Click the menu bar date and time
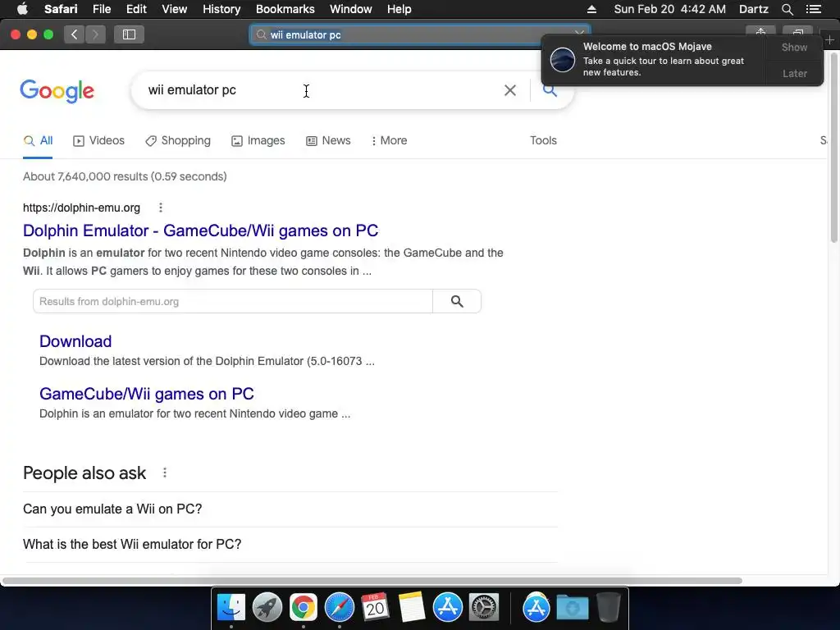Viewport: 840px width, 630px height. [669, 9]
